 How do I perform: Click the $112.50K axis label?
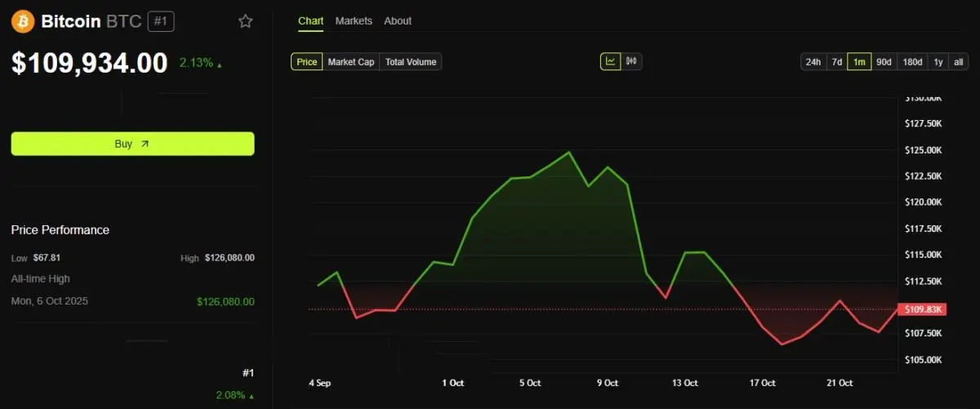point(924,282)
